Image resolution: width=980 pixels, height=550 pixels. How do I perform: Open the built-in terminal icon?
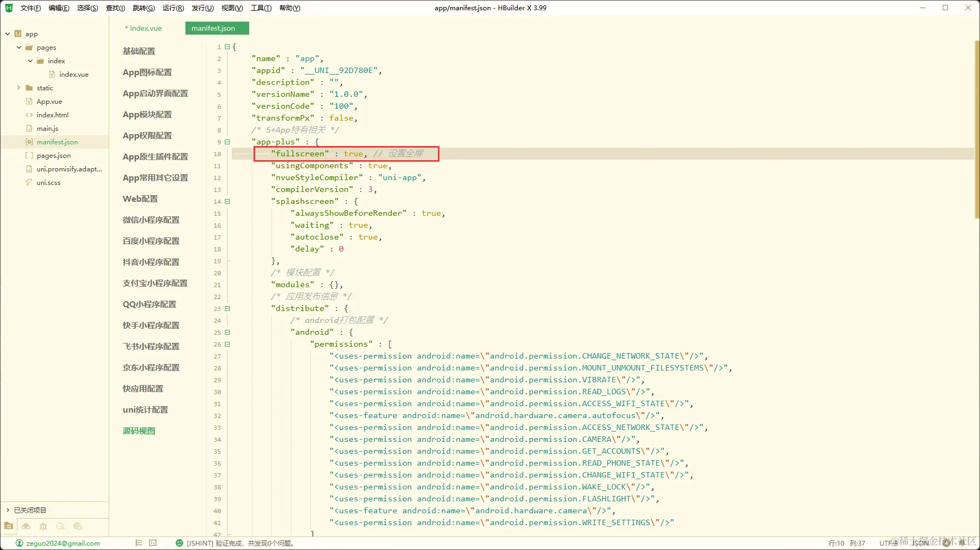coord(153,543)
